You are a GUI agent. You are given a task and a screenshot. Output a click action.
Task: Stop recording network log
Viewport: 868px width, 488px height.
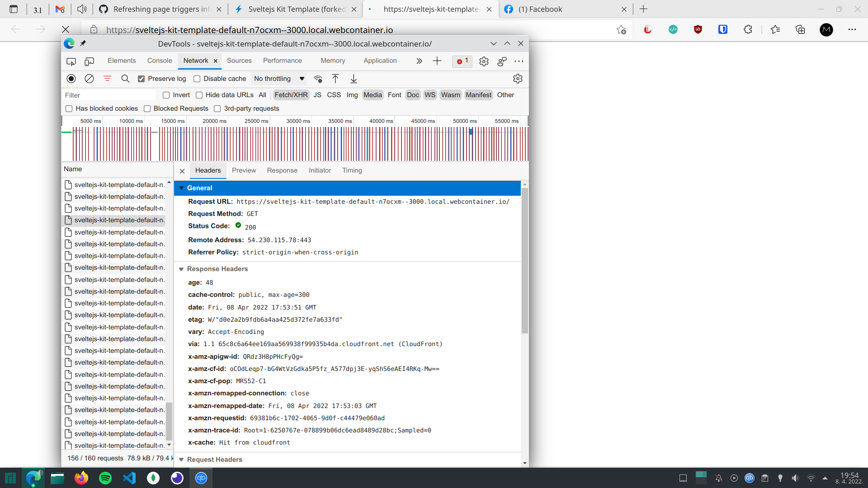tap(71, 79)
